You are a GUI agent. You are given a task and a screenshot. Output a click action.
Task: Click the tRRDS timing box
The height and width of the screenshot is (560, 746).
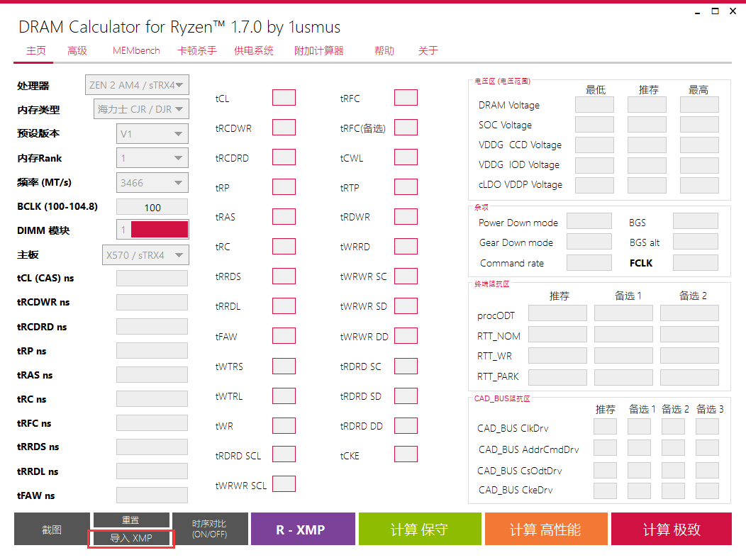pyautogui.click(x=284, y=276)
